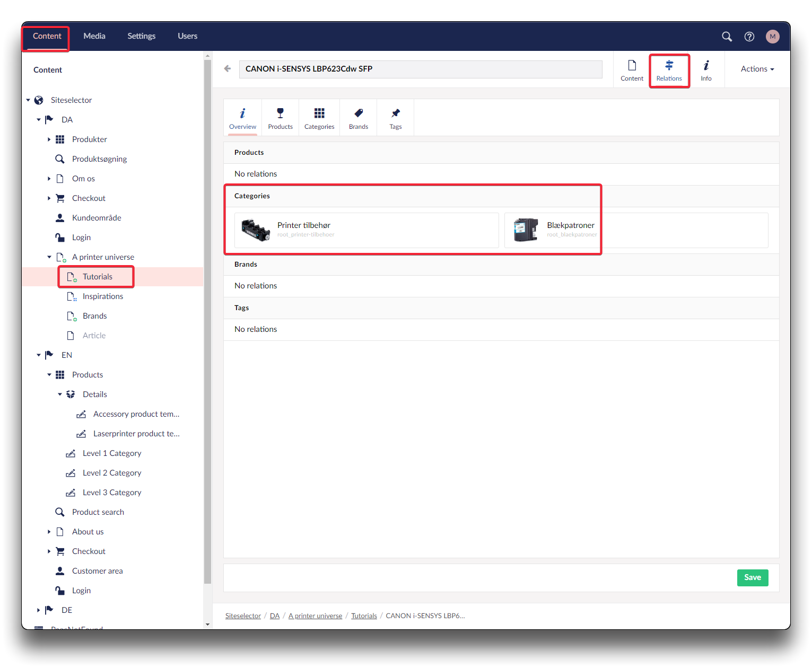This screenshot has height=668, width=812.
Task: Open the Relations signpost app
Action: pos(669,70)
